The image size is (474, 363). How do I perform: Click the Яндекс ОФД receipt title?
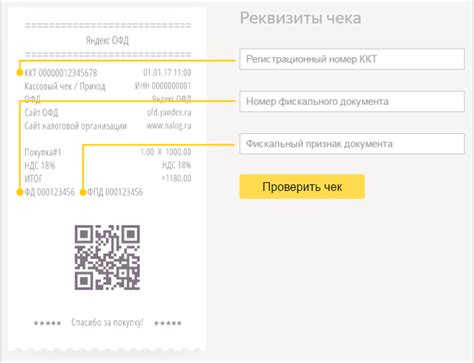107,40
